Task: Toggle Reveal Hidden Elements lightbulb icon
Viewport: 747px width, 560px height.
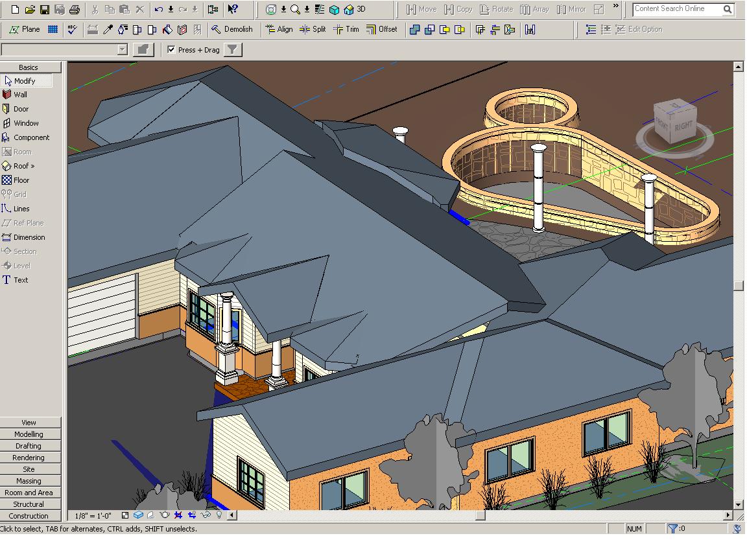Action: click(219, 515)
